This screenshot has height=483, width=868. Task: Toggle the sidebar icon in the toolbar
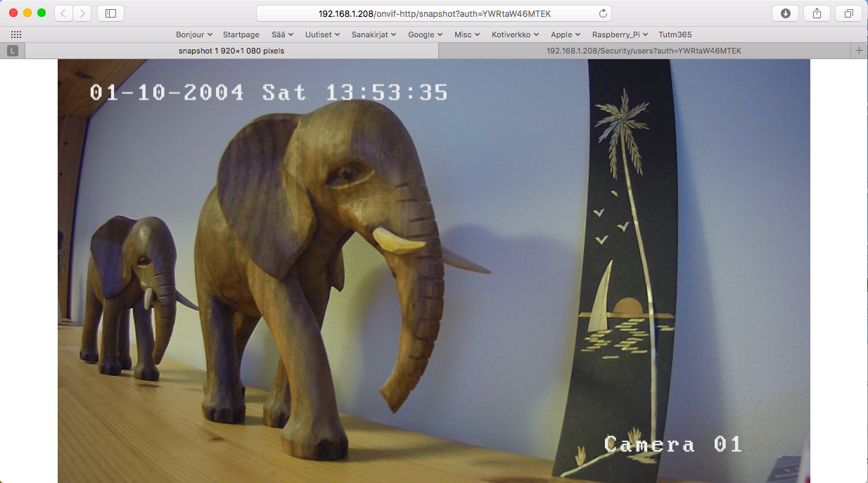110,13
